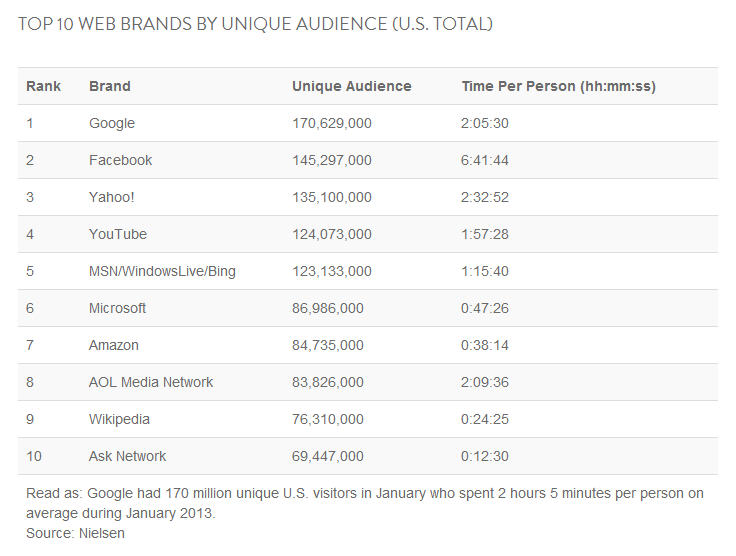Screen dimensions: 736x556
Task: Click Google's audience value 170,629,000
Action: [x=332, y=123]
